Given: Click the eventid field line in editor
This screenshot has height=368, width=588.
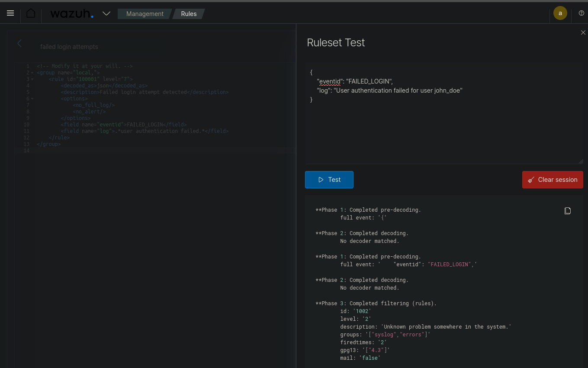Looking at the screenshot, I should (x=124, y=125).
